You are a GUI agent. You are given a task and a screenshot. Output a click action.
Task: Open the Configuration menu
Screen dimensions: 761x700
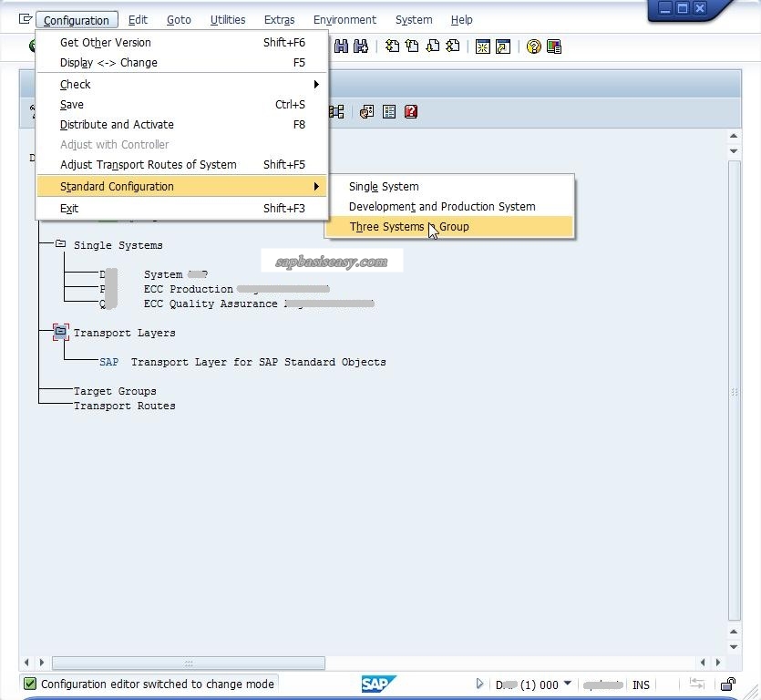77,20
